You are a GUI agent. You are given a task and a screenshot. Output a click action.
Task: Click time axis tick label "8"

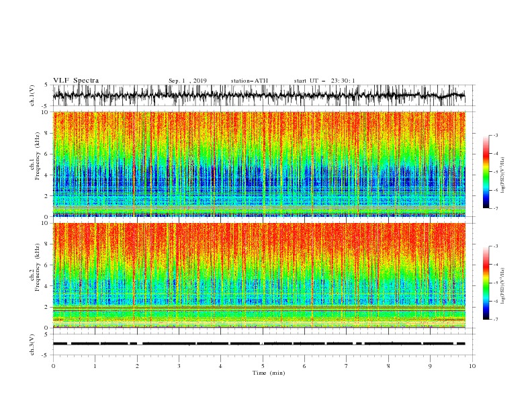388,366
